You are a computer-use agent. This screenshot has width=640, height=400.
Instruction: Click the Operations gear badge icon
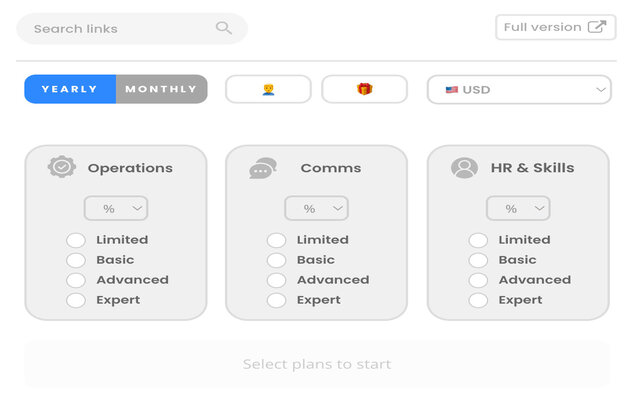pyautogui.click(x=62, y=167)
